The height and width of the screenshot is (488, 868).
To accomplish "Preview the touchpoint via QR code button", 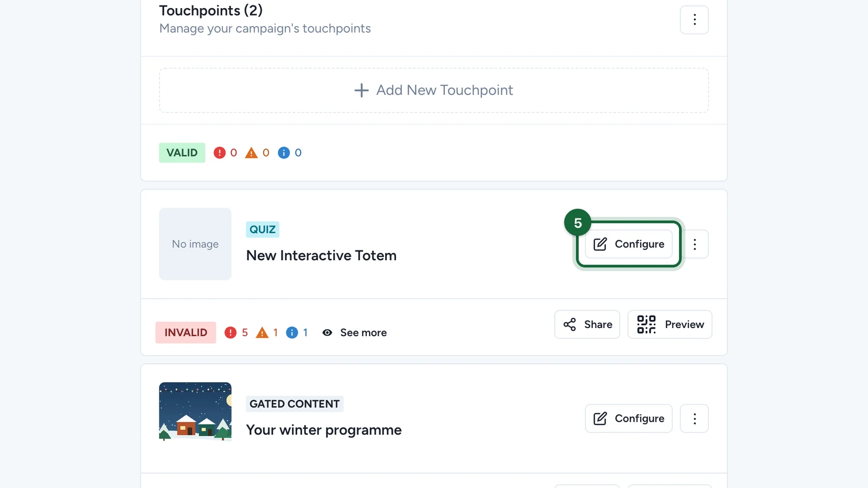I will tap(670, 324).
